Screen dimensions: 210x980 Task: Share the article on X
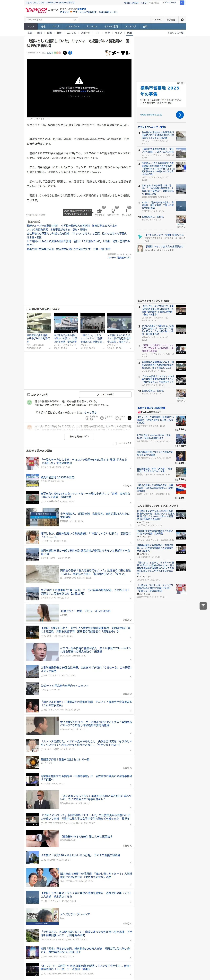click(65, 53)
